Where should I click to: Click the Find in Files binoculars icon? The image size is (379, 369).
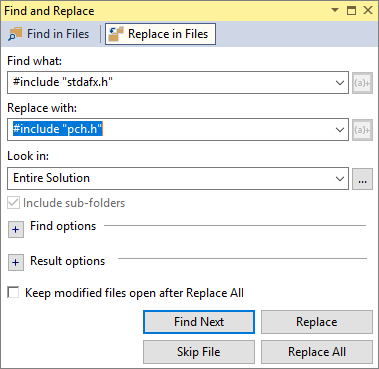pyautogui.click(x=15, y=34)
